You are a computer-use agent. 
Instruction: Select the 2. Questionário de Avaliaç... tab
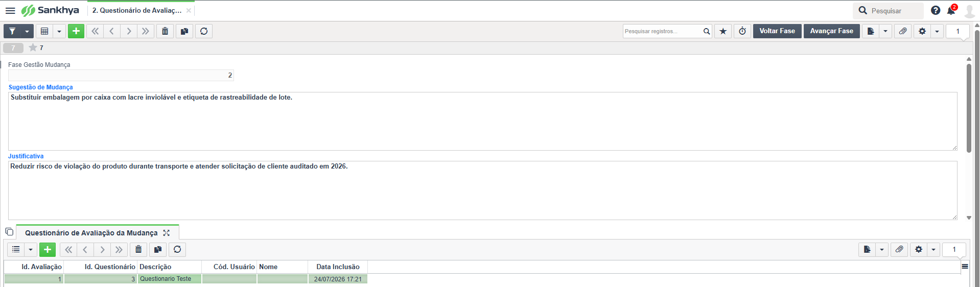137,10
